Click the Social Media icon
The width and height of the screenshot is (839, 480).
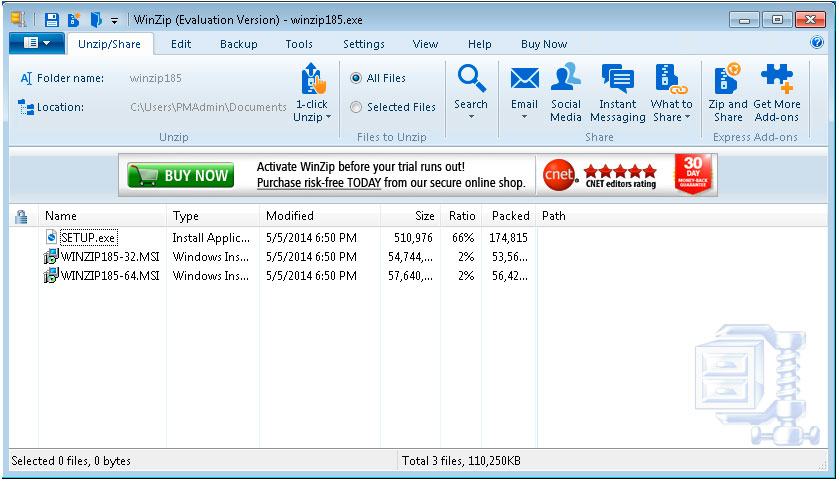point(566,78)
